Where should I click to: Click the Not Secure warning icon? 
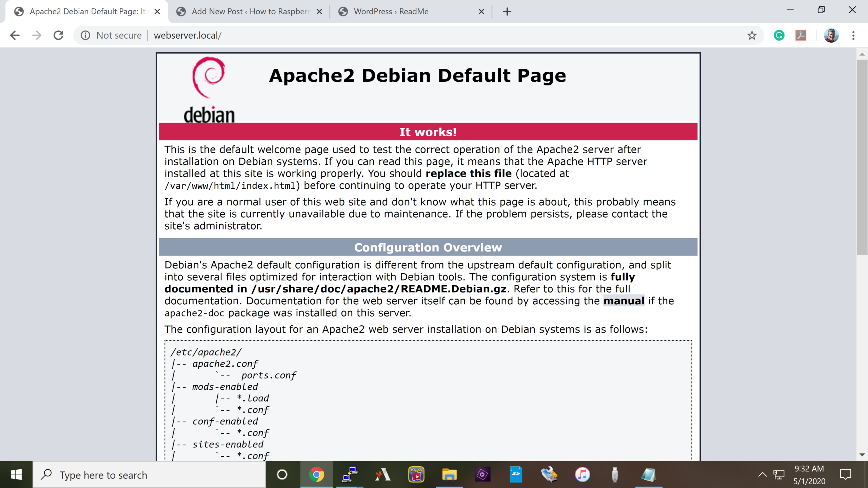pos(85,35)
